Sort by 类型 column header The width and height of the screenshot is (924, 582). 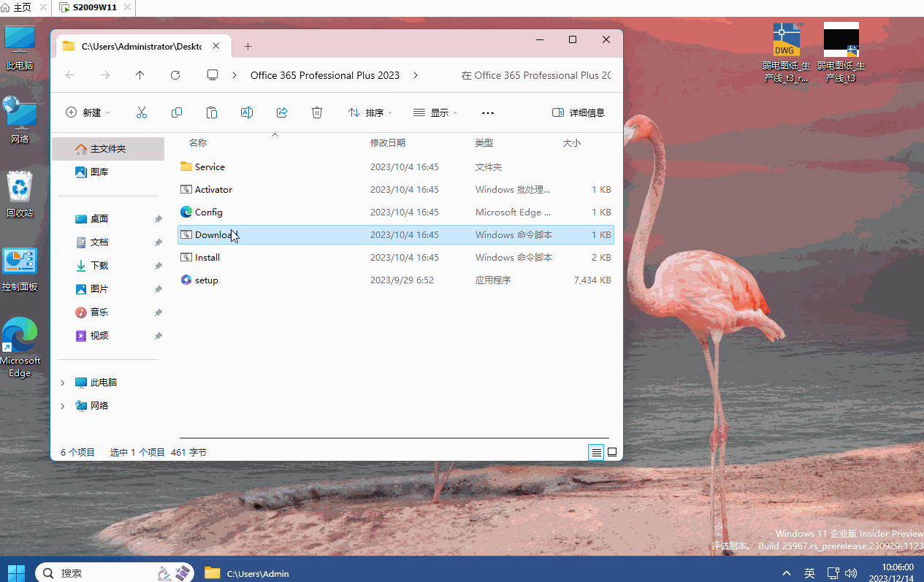[484, 143]
